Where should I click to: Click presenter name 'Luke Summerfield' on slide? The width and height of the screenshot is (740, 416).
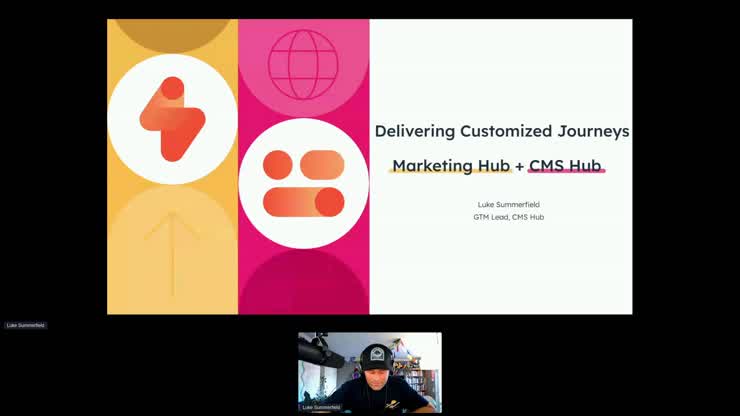508,204
